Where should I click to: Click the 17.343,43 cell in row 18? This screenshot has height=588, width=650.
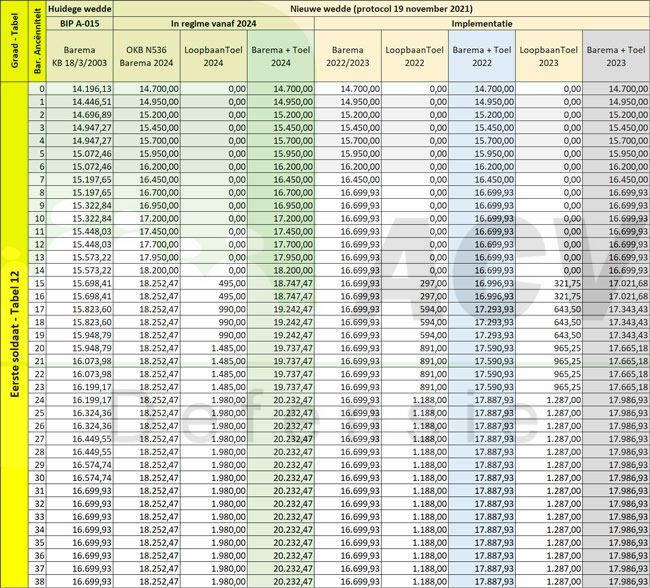click(616, 322)
